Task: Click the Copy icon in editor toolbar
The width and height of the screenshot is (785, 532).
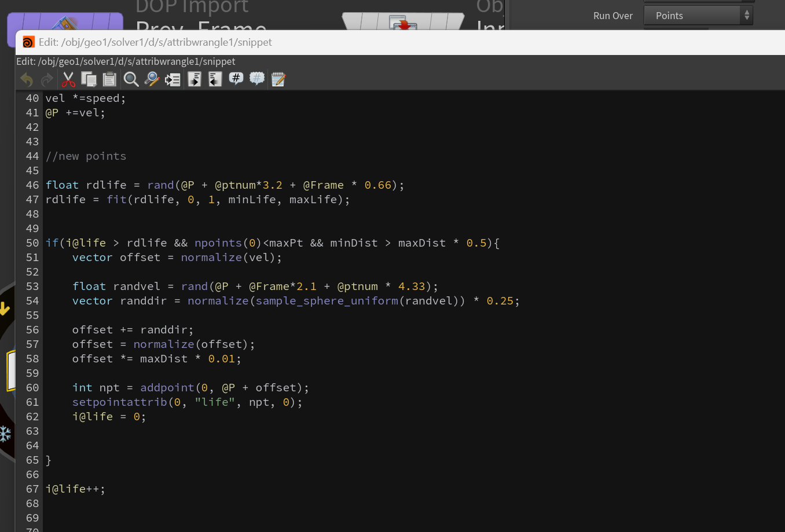Action: pos(89,79)
